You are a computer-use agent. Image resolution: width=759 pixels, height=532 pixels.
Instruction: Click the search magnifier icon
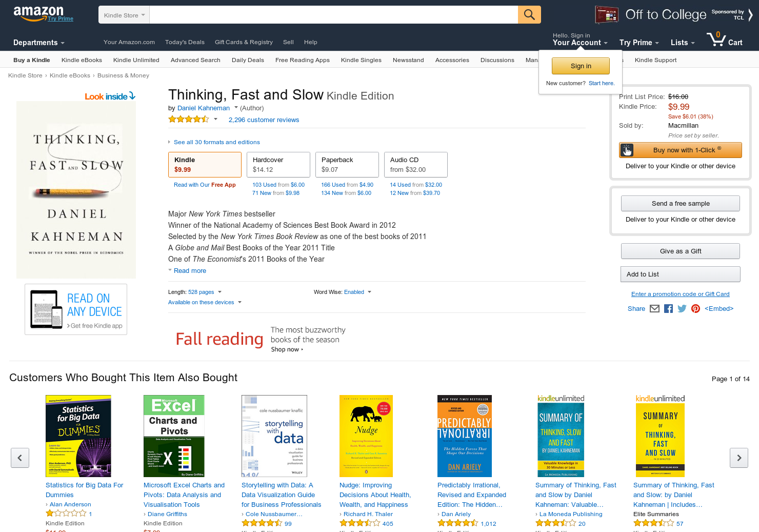[529, 14]
